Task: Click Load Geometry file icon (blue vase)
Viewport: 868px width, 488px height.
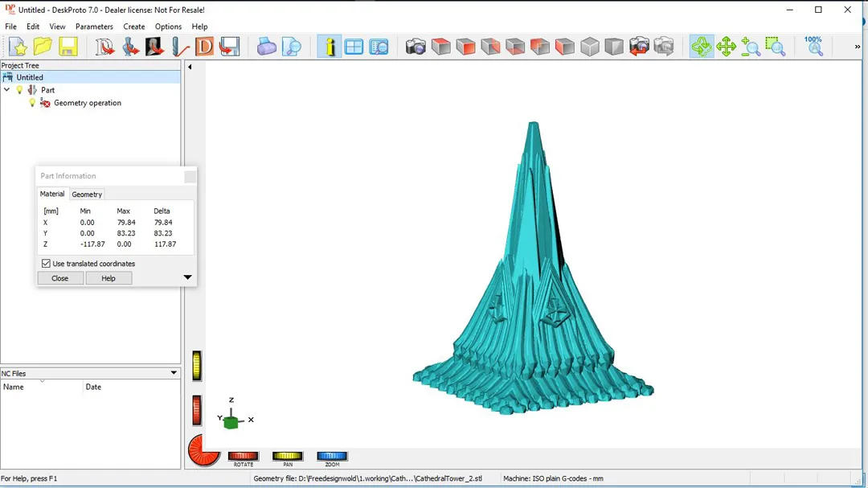Action: (x=130, y=47)
